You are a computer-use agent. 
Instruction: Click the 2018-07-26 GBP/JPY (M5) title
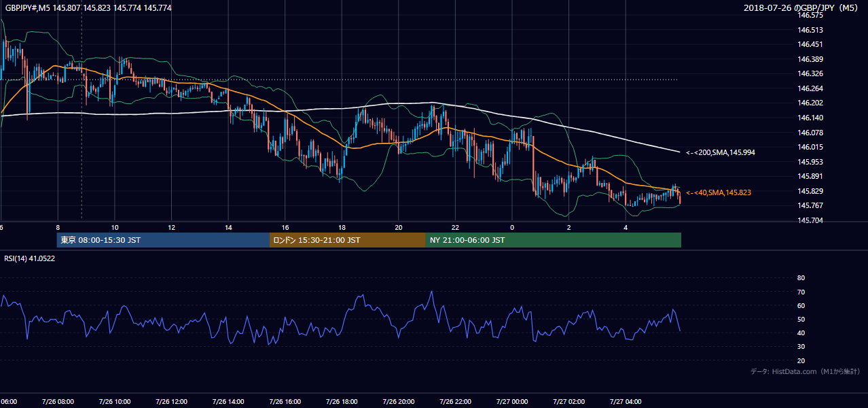click(801, 8)
